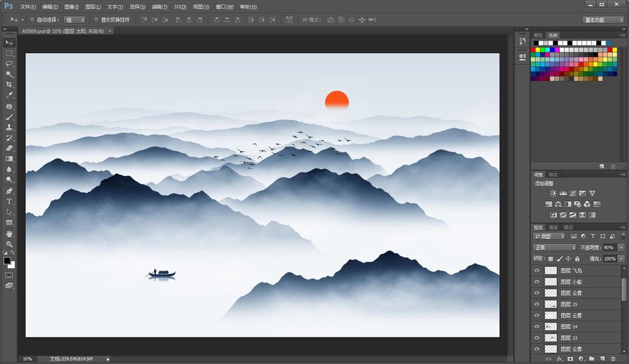Select the Magic Wand tool
Screen dimensions: 629x364
(9, 74)
